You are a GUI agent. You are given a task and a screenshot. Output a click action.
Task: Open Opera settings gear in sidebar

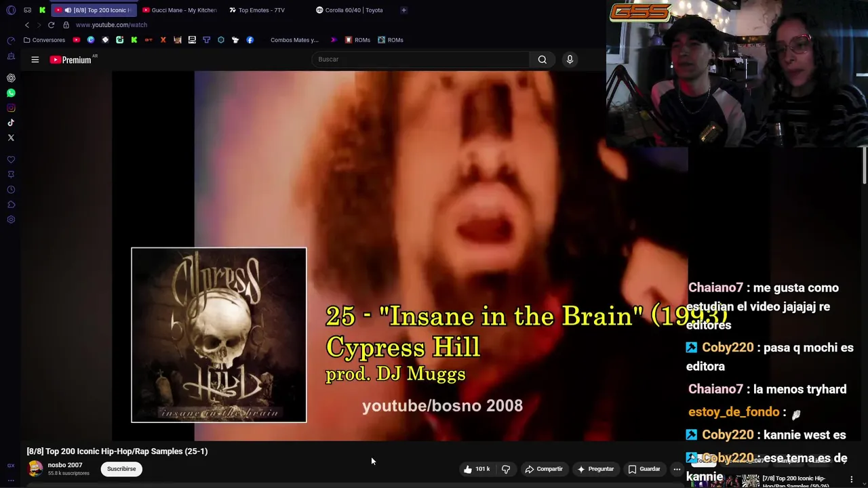(x=11, y=220)
